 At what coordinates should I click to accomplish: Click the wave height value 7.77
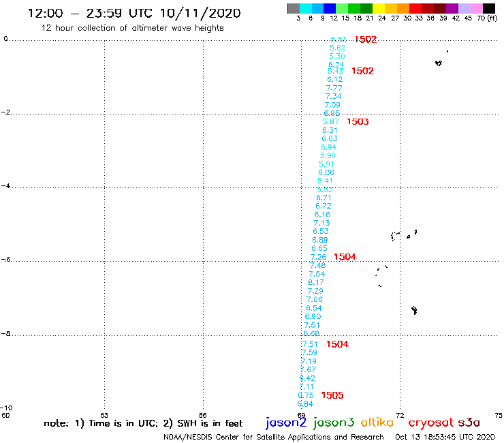(x=334, y=88)
